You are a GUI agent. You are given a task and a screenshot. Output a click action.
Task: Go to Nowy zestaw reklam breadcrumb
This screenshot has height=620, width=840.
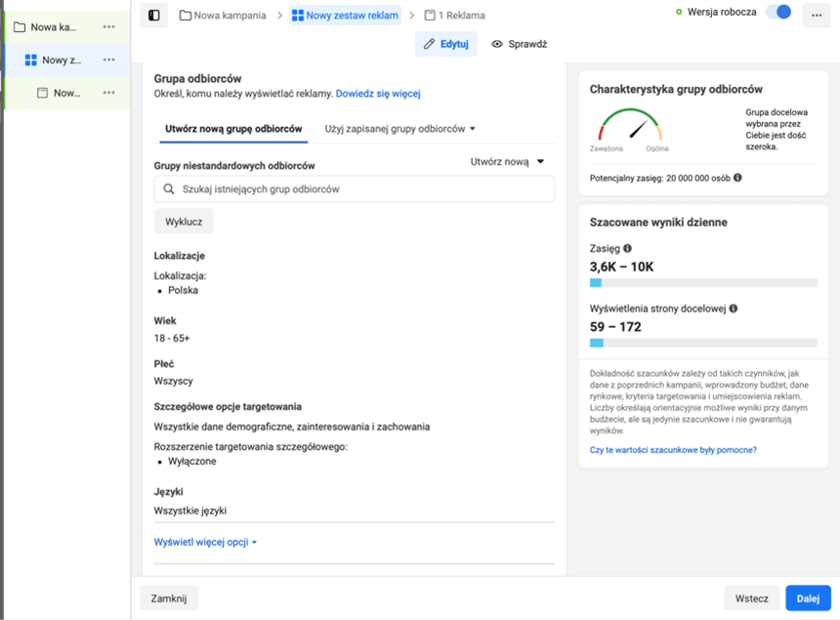346,15
